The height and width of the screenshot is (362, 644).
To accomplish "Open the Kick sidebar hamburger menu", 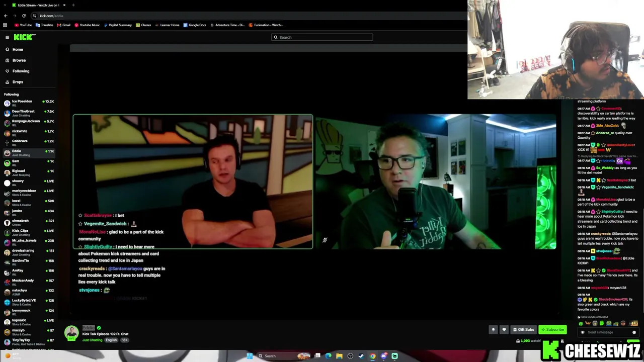I will tap(7, 37).
